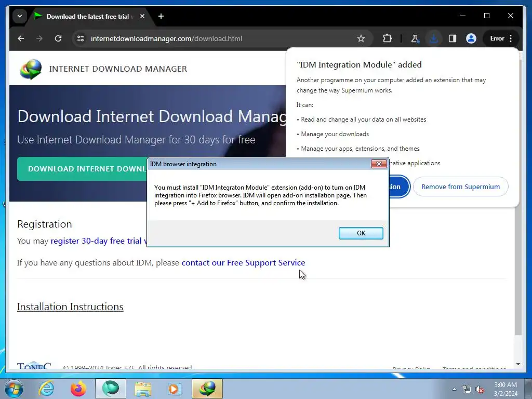532x399 pixels.
Task: Reload the current page
Action: (58, 38)
